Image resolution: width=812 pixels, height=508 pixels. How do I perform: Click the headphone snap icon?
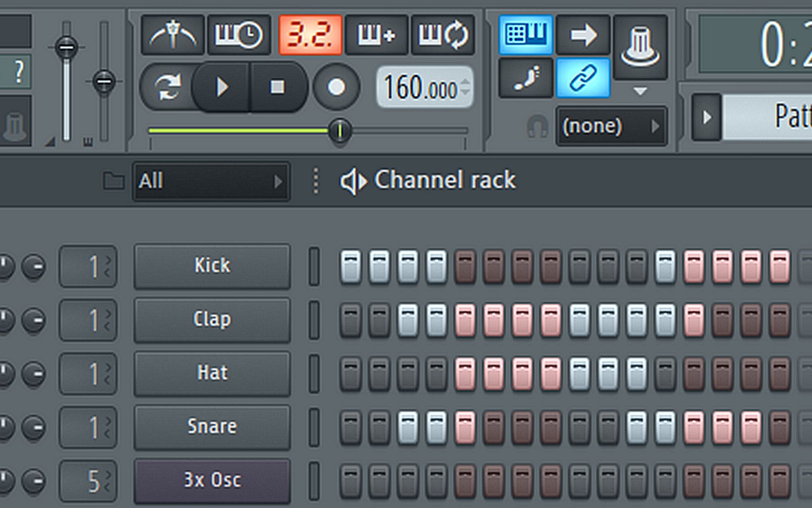(539, 127)
